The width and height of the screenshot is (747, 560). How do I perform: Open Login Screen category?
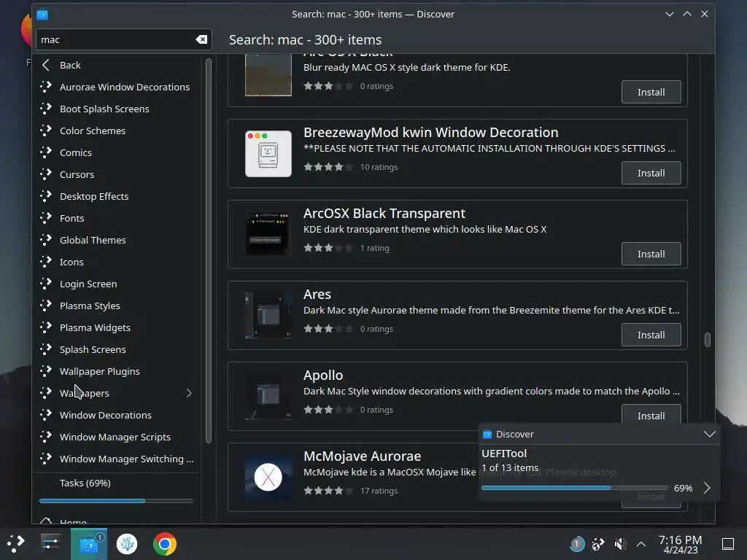117,284
